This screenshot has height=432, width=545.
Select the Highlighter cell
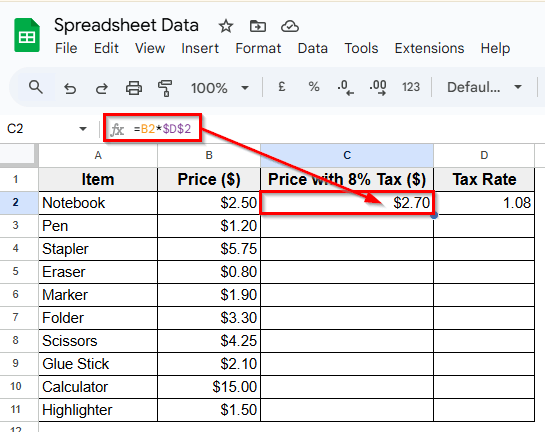click(98, 410)
